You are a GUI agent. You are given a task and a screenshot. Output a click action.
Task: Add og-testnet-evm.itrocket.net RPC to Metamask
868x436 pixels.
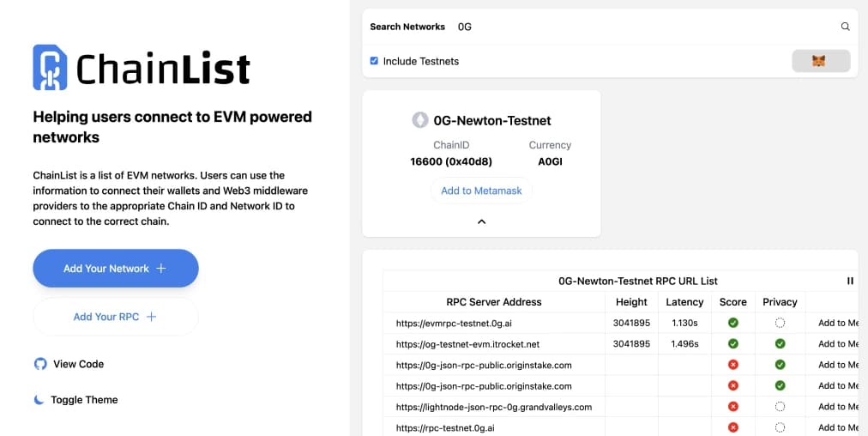pyautogui.click(x=838, y=343)
